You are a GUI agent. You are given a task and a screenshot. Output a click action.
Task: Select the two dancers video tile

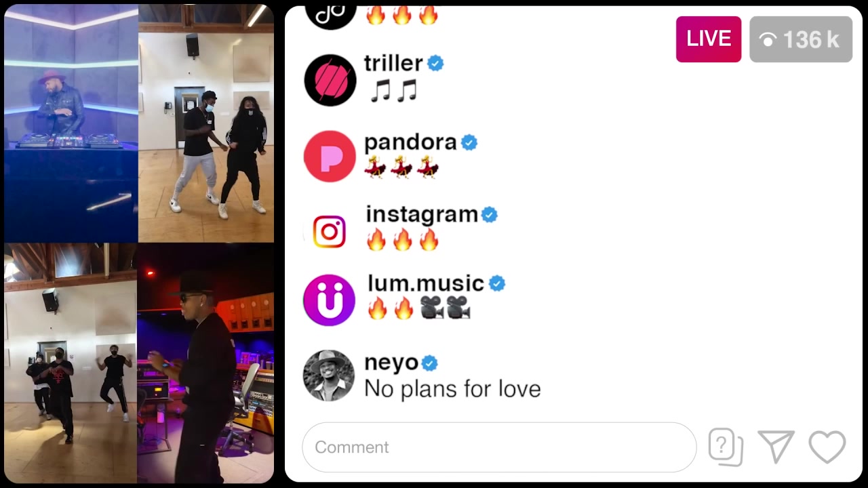pyautogui.click(x=206, y=123)
